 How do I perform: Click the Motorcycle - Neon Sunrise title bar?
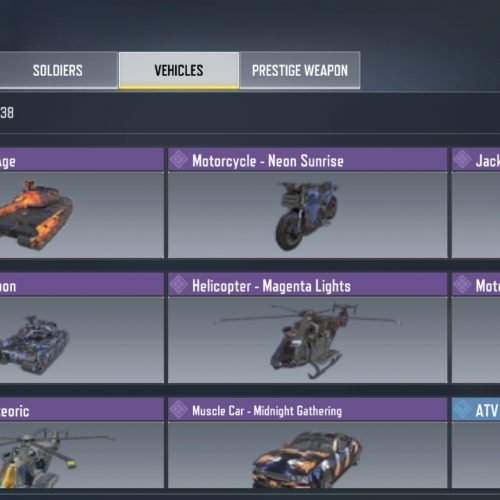307,160
